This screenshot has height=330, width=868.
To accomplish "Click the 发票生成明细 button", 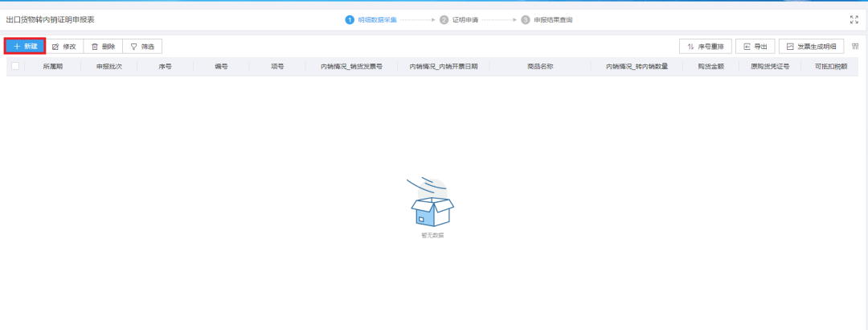I will [812, 47].
